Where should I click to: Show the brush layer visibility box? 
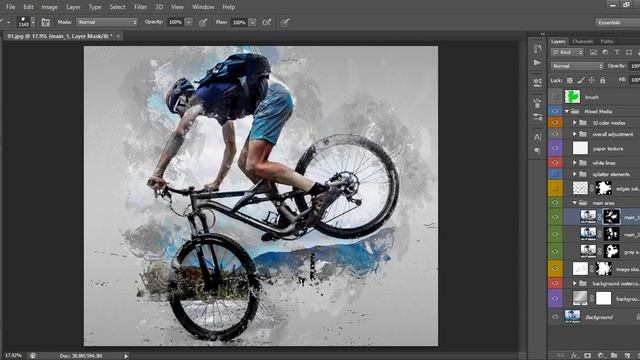pos(555,97)
